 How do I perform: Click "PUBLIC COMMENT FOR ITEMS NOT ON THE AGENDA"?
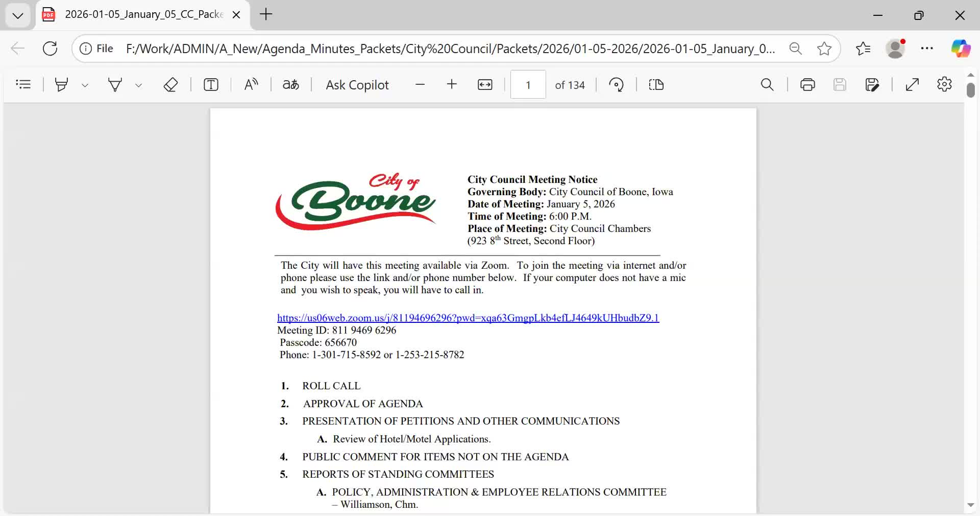pyautogui.click(x=435, y=457)
